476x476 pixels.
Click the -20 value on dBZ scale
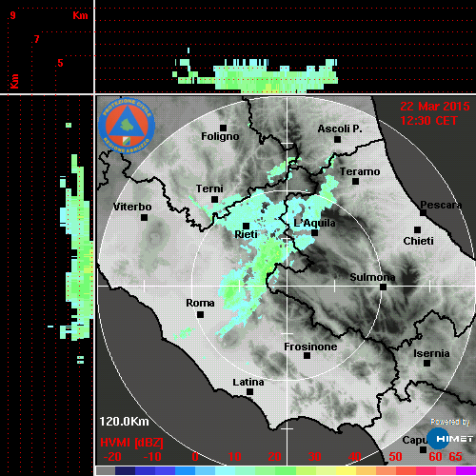[x=112, y=457]
